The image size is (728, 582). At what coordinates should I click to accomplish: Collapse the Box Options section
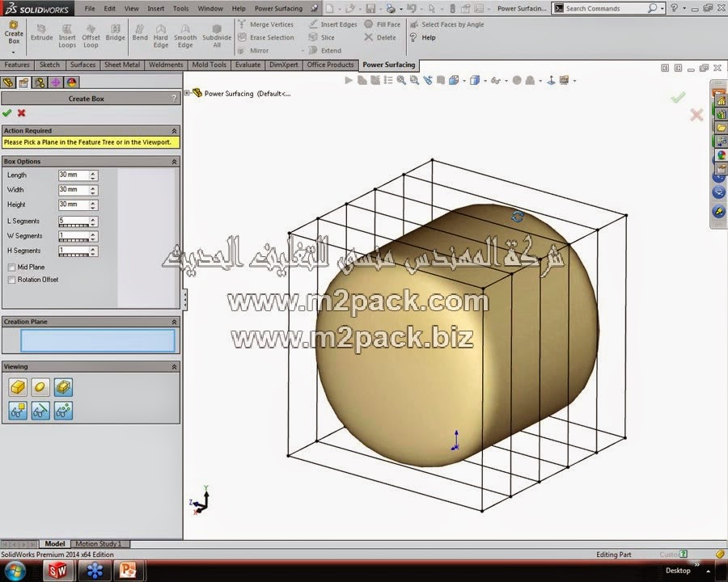pos(174,162)
